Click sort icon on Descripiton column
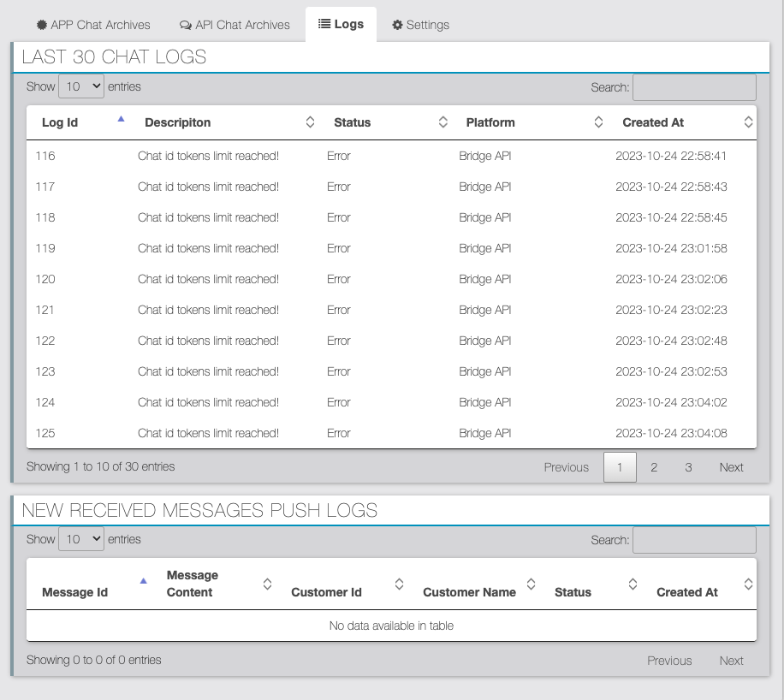The image size is (784, 700). click(x=311, y=122)
